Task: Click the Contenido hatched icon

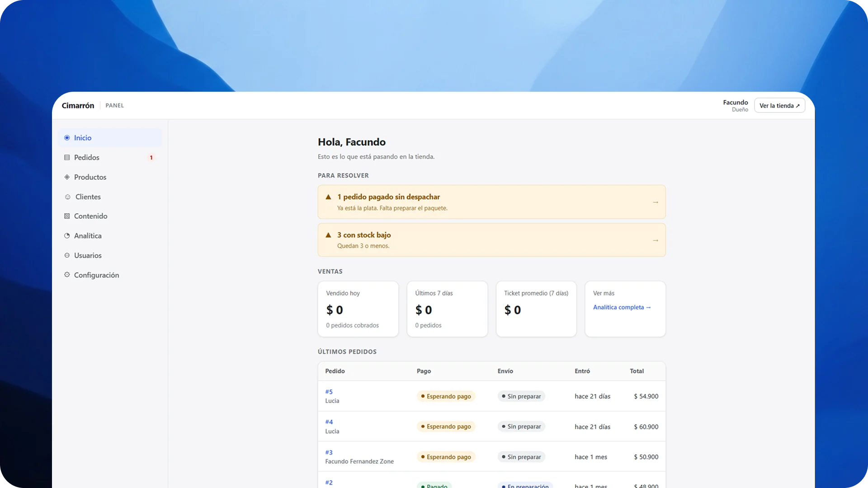Action: click(x=67, y=216)
